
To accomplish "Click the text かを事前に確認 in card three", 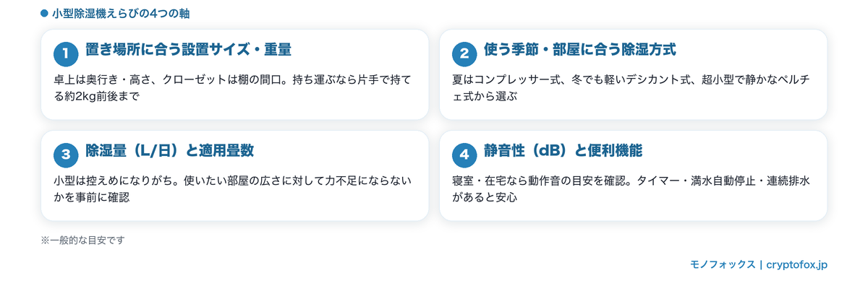I will [91, 196].
